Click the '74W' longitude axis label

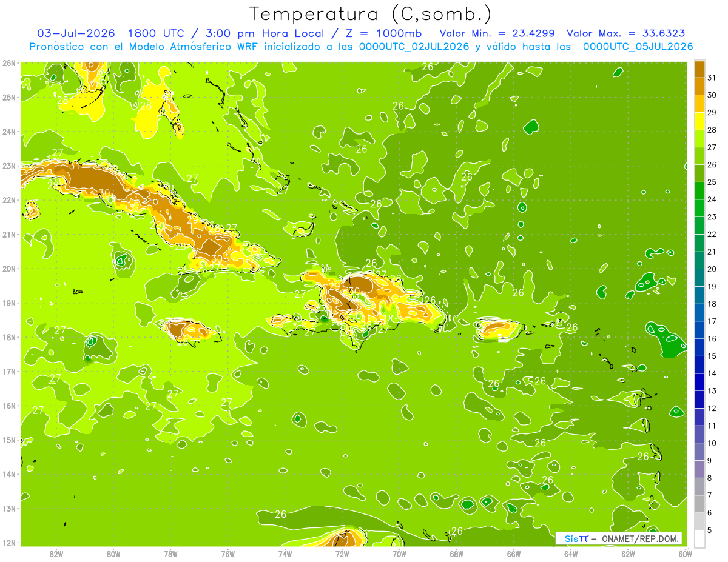pyautogui.click(x=285, y=554)
